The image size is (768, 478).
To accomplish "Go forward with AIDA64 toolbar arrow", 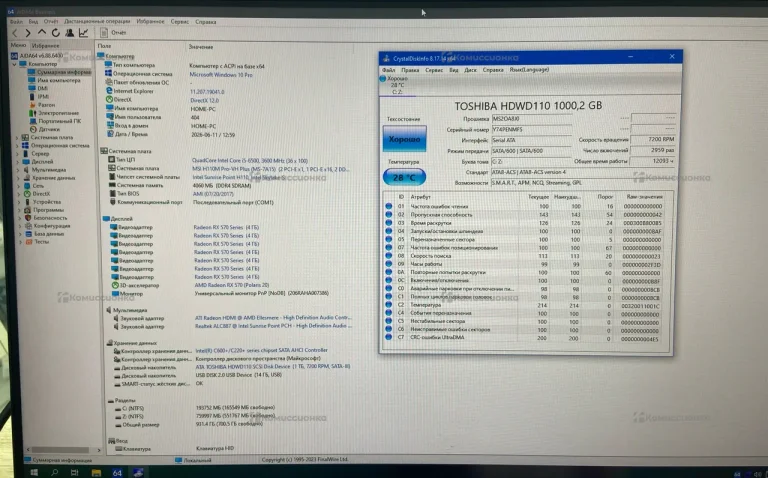I will (28, 33).
